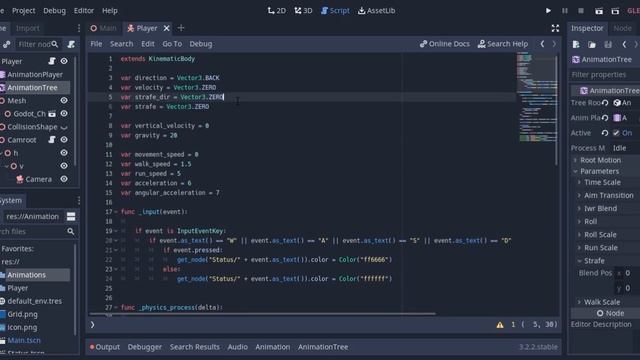Screen dimensions: 640x360
Task: Add a new scene tab
Action: pos(181,28)
